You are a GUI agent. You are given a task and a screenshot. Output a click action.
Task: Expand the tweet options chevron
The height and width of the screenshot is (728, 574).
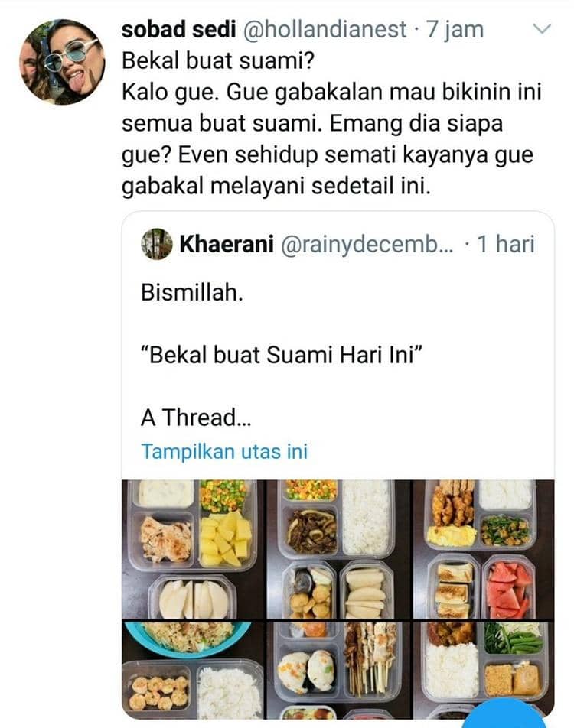pyautogui.click(x=541, y=30)
